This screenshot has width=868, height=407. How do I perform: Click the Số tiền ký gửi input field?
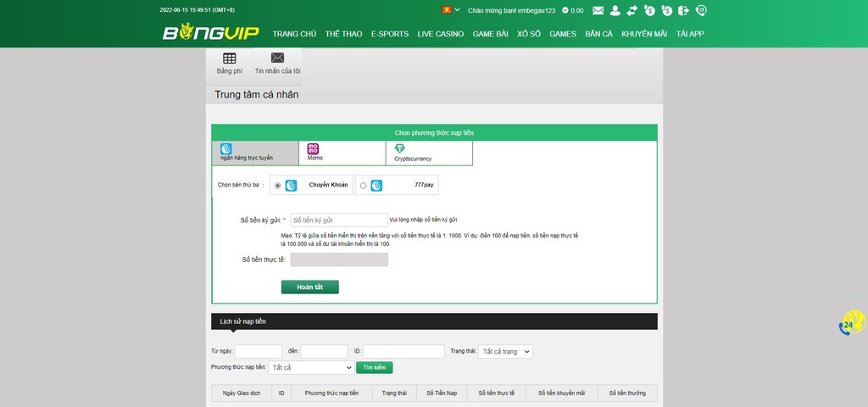tap(339, 220)
